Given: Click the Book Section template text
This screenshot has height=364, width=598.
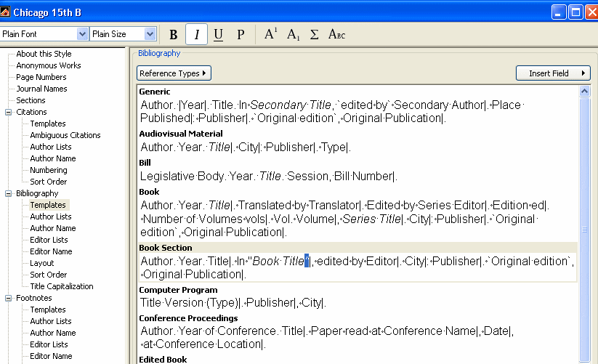Looking at the screenshot, I should pos(357,267).
